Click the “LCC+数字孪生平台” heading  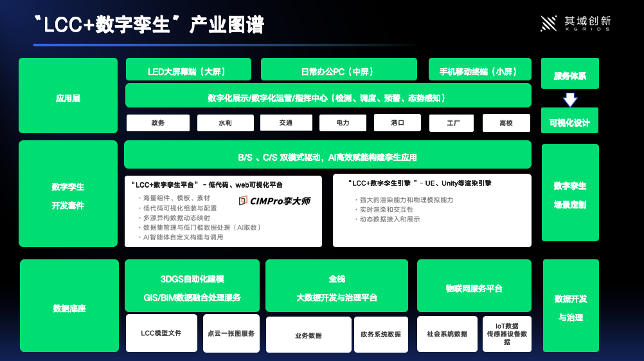(x=207, y=185)
